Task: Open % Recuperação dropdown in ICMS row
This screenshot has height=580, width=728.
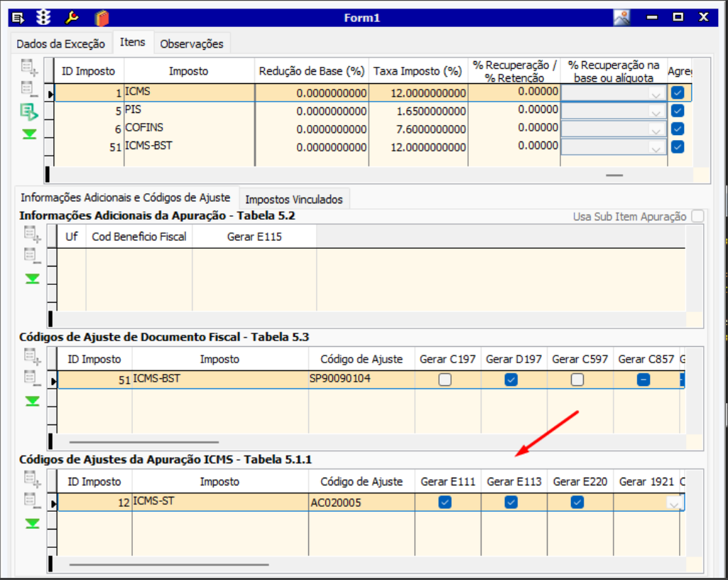Action: pos(656,94)
